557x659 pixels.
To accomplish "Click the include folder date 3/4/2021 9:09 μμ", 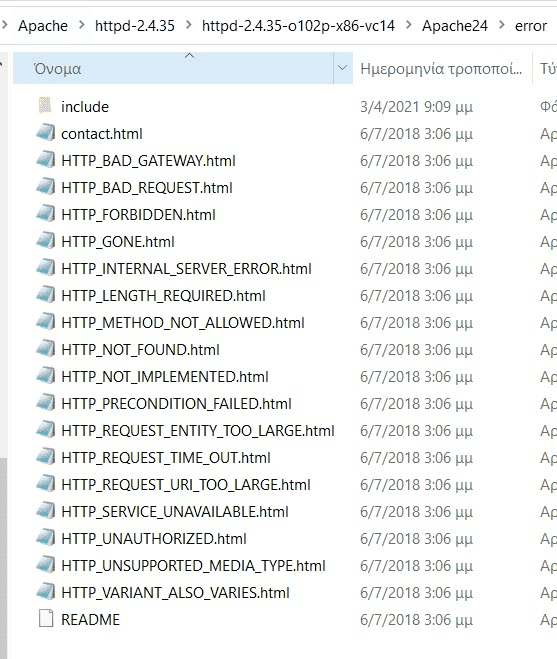I will (416, 107).
